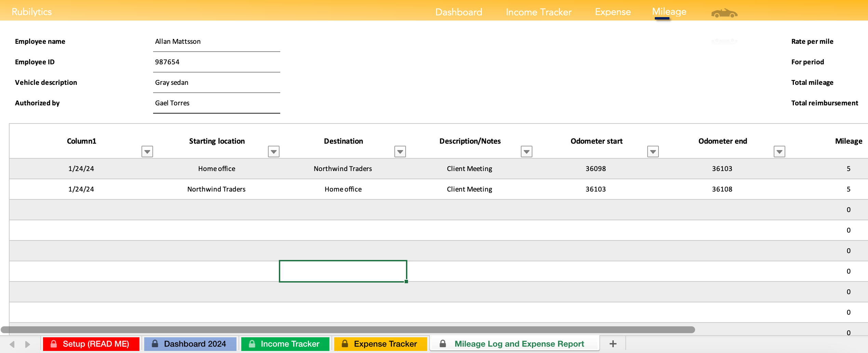Click the lock icon on Mileage Log tab
Image resolution: width=868 pixels, height=353 pixels.
[x=443, y=343]
